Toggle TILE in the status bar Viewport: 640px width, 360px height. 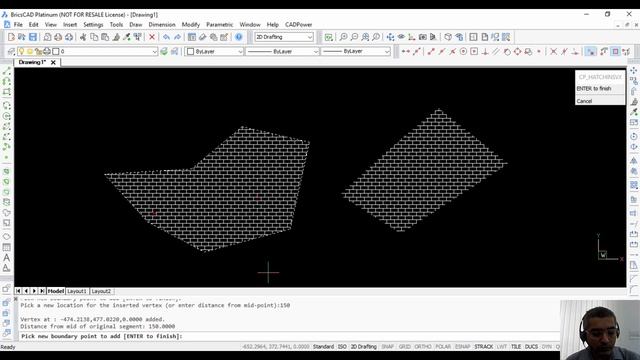(516, 347)
